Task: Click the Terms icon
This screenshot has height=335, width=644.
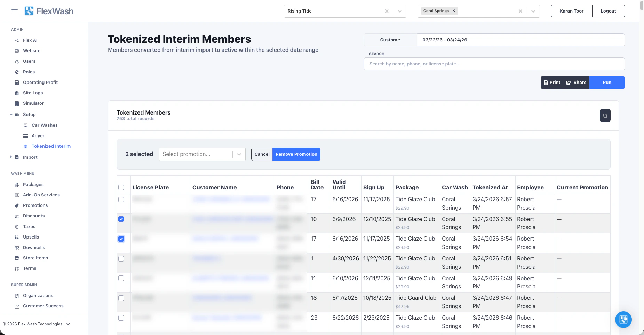Action: click(x=17, y=268)
